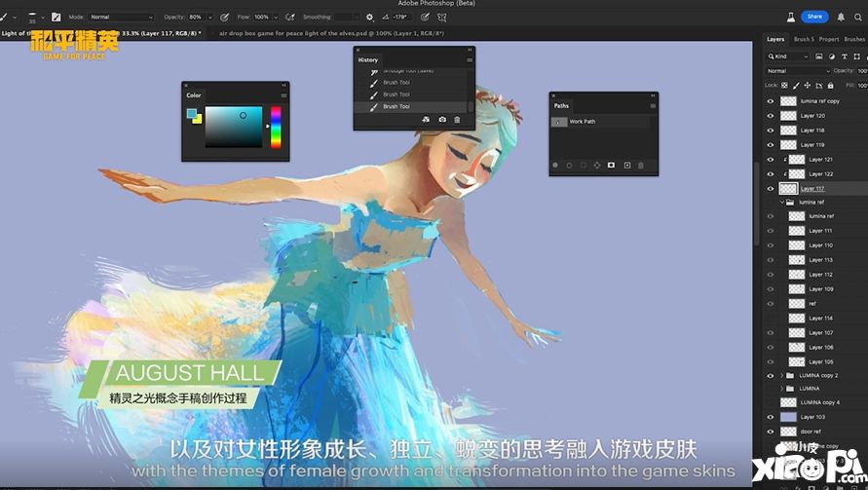Viewport: 868px width, 490px height.
Task: Toggle pressure for size icon
Action: pos(425,18)
